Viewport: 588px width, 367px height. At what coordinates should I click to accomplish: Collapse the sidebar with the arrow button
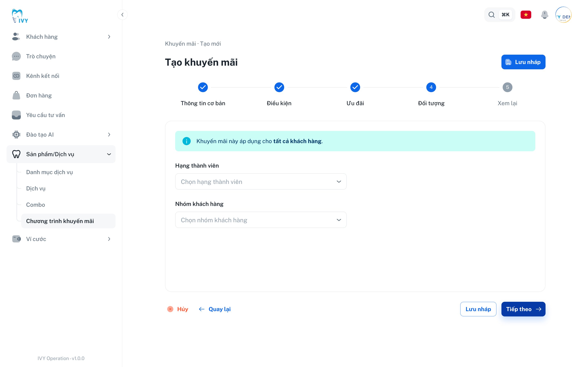(122, 14)
